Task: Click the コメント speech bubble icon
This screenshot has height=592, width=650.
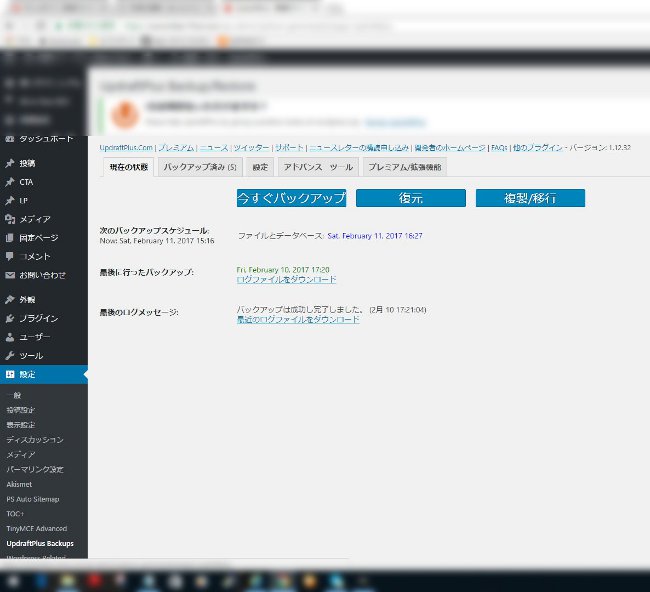Action: point(10,256)
